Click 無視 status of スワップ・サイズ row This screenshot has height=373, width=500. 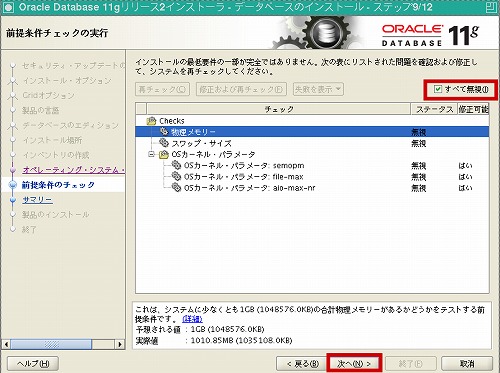[x=419, y=143]
